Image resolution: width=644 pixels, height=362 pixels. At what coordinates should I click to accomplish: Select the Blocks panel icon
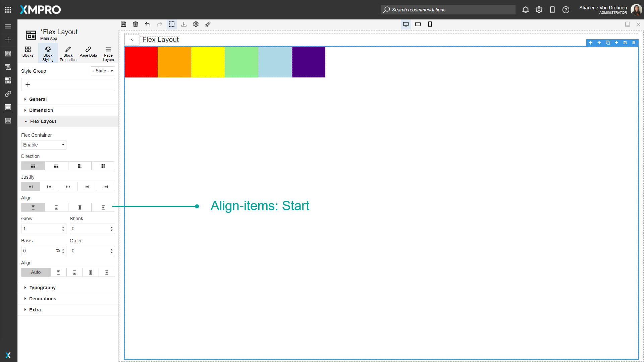point(28,52)
